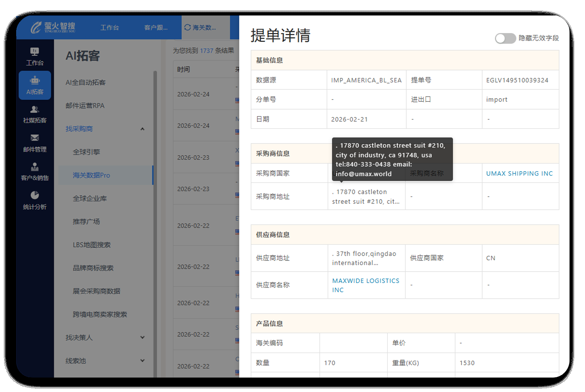Open 全球企业库 in the side menu
This screenshot has height=392, width=585.
(90, 198)
